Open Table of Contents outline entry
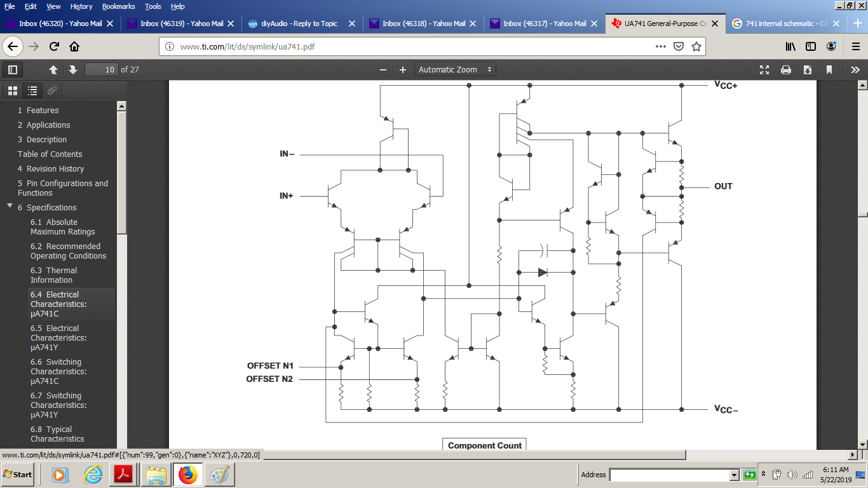Screen dimensions: 868x488 [50, 154]
